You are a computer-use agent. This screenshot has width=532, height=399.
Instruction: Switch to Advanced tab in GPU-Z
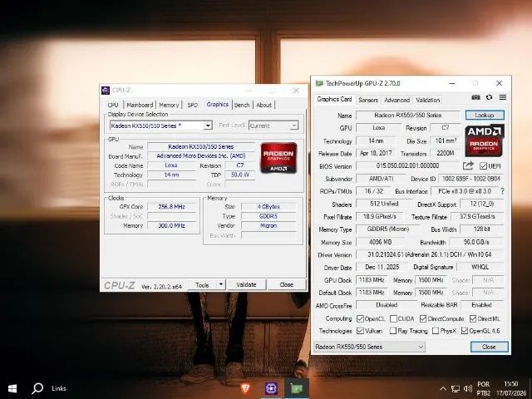click(x=397, y=100)
